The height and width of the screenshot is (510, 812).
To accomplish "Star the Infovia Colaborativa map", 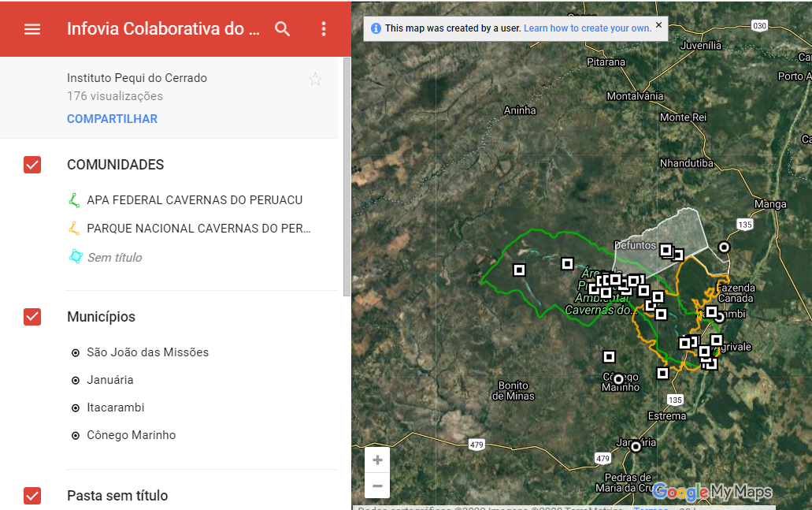I will (315, 79).
